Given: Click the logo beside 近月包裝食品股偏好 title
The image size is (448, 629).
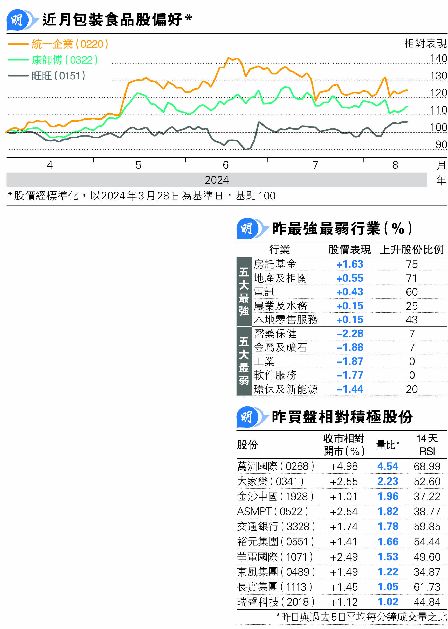Looking at the screenshot, I should coord(20,19).
